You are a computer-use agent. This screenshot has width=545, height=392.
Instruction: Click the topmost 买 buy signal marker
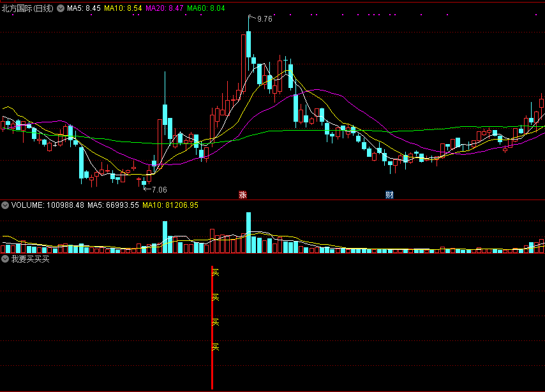(216, 273)
